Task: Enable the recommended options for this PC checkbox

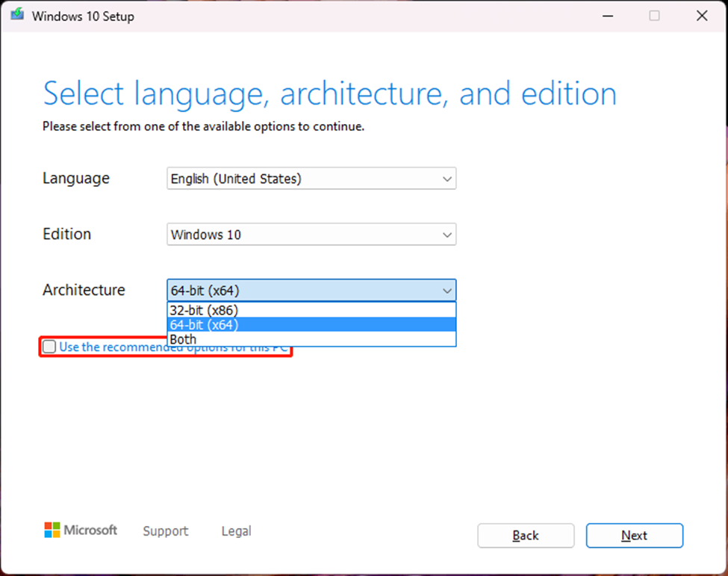Action: pos(49,347)
